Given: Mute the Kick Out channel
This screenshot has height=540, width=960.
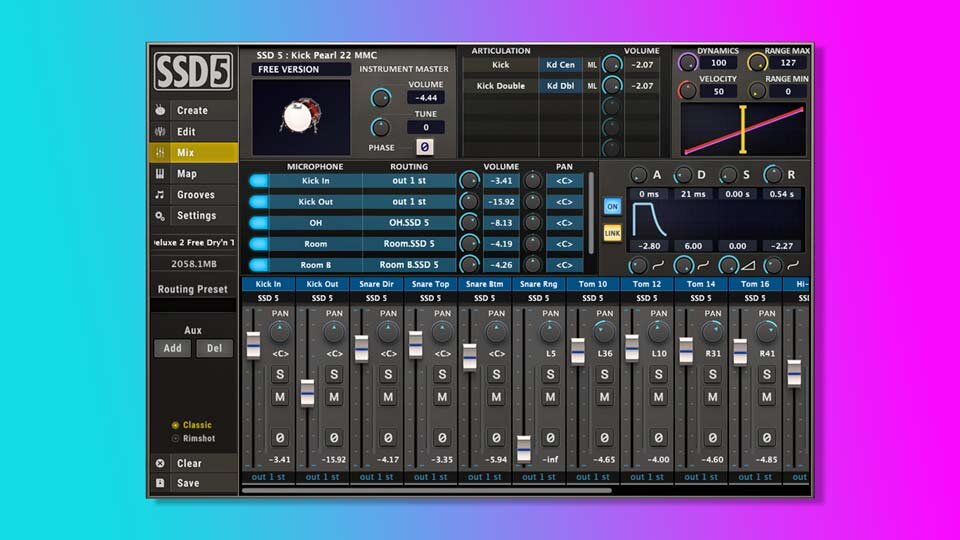Looking at the screenshot, I should (x=334, y=397).
